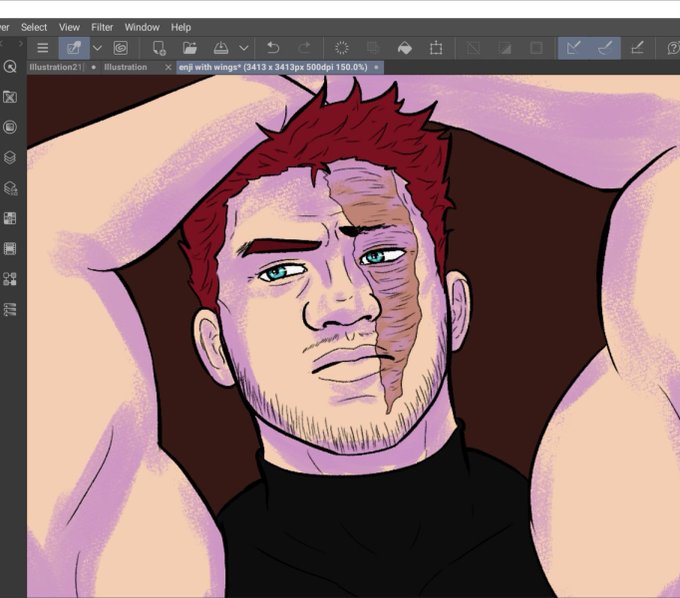The image size is (680, 598).
Task: Open the Select menu
Action: click(x=34, y=27)
